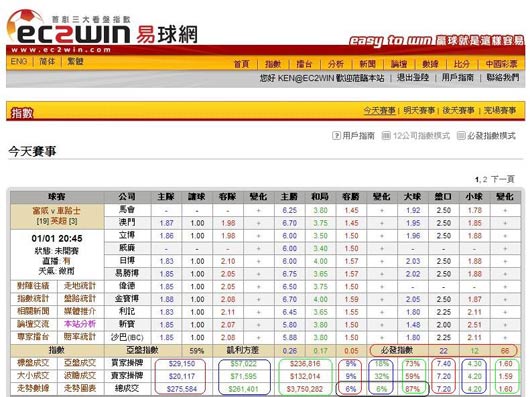
Task: Open 用戶指南 in the grey user bar
Action: (x=458, y=78)
